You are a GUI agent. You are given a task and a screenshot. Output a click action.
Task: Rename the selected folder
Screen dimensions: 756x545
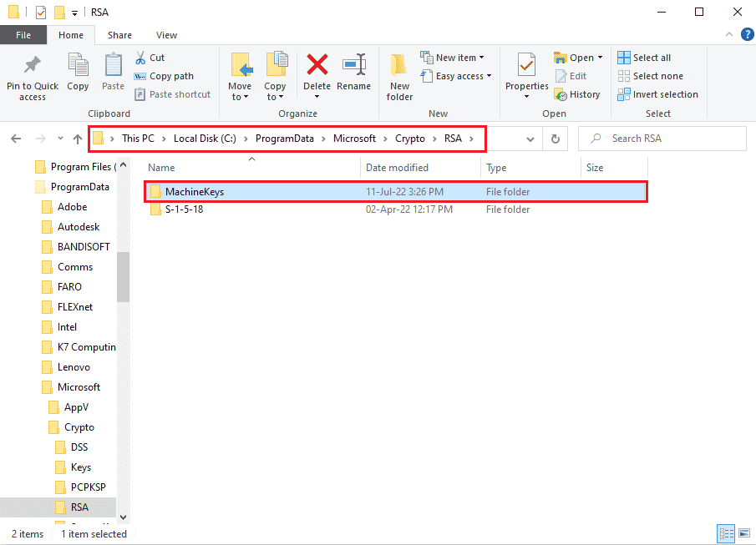(354, 72)
